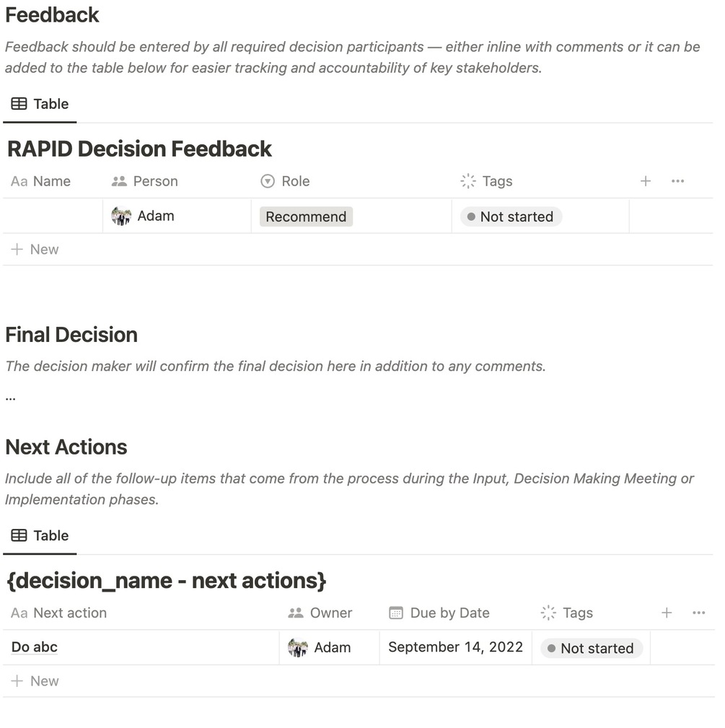This screenshot has width=725, height=728.
Task: Open RAPID Decision Feedback table options menu
Action: [677, 181]
